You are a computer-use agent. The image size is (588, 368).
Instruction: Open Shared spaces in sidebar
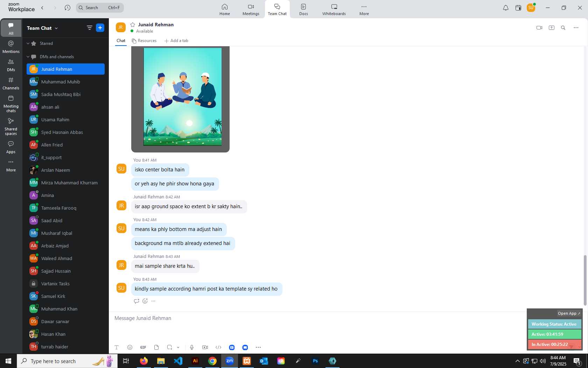pyautogui.click(x=11, y=127)
